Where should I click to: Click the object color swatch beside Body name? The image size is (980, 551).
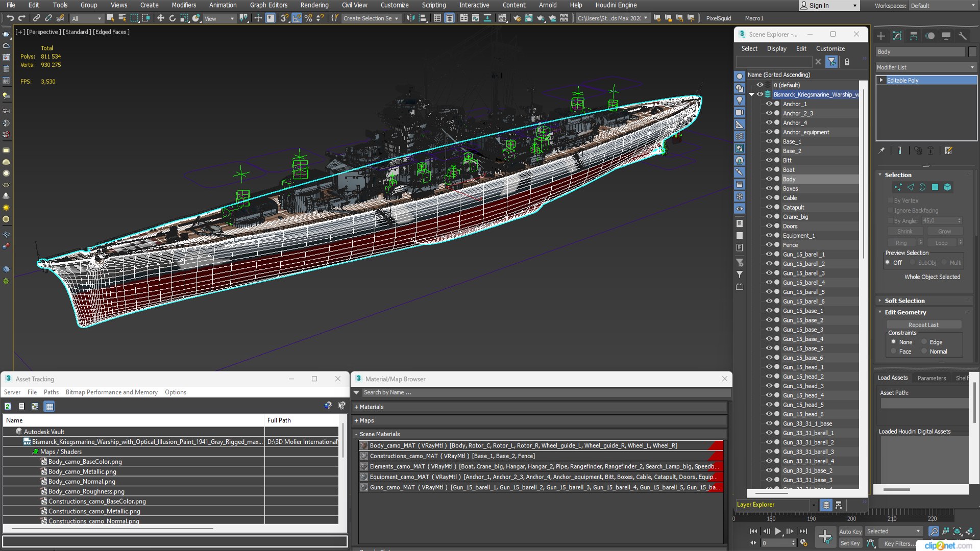[972, 52]
